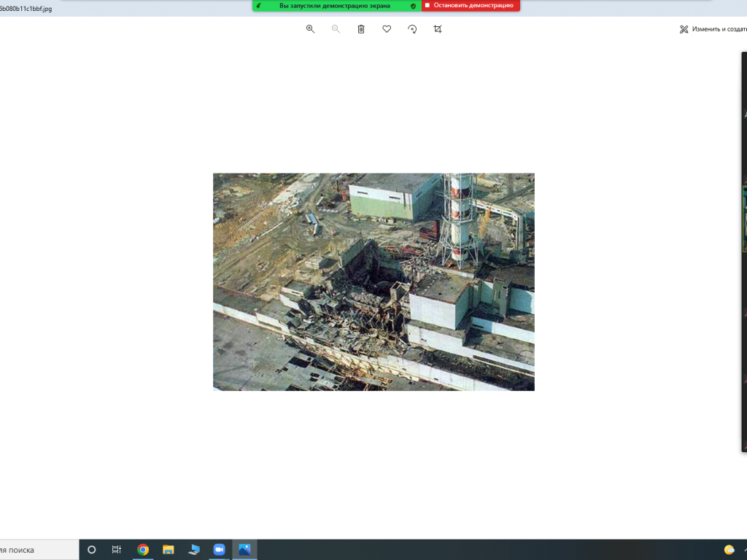Image resolution: width=747 pixels, height=560 pixels.
Task: Delete the photo with the trash icon
Action: [361, 29]
